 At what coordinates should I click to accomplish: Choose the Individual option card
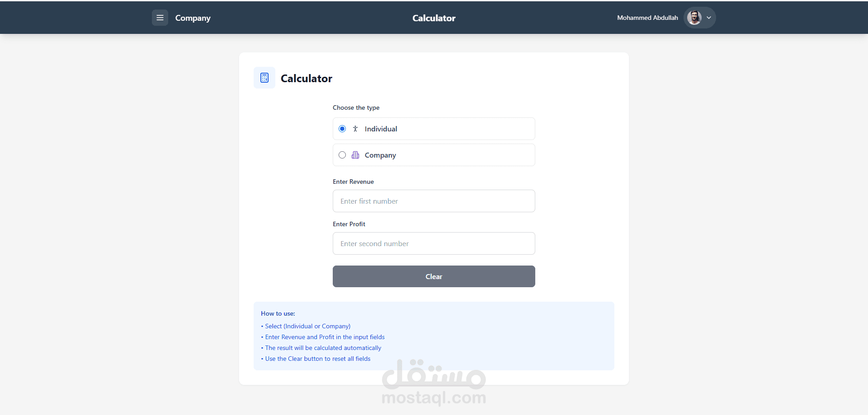point(434,129)
